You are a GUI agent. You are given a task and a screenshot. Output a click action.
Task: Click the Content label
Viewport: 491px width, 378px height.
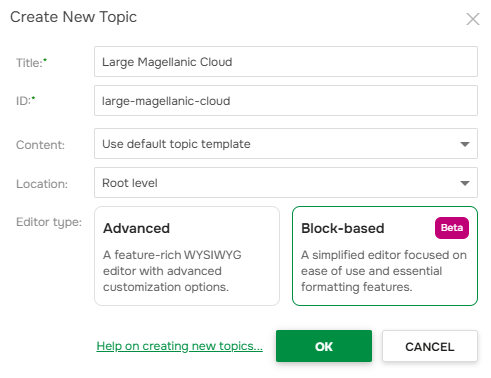coord(40,145)
